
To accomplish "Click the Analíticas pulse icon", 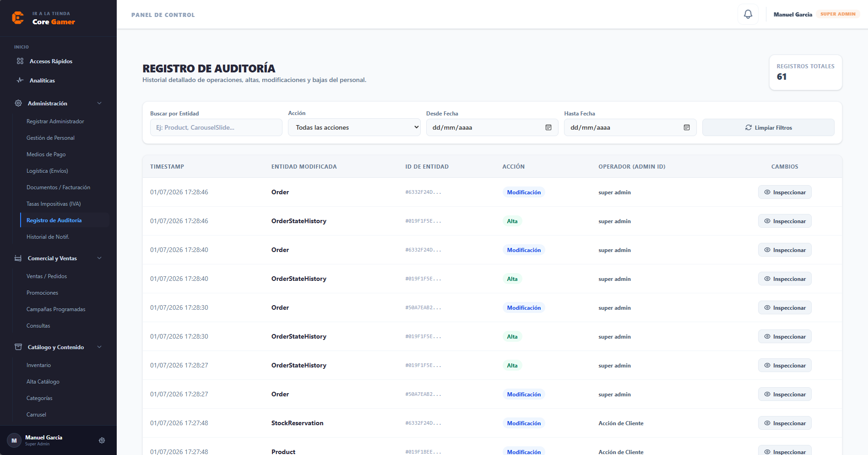I will [20, 80].
